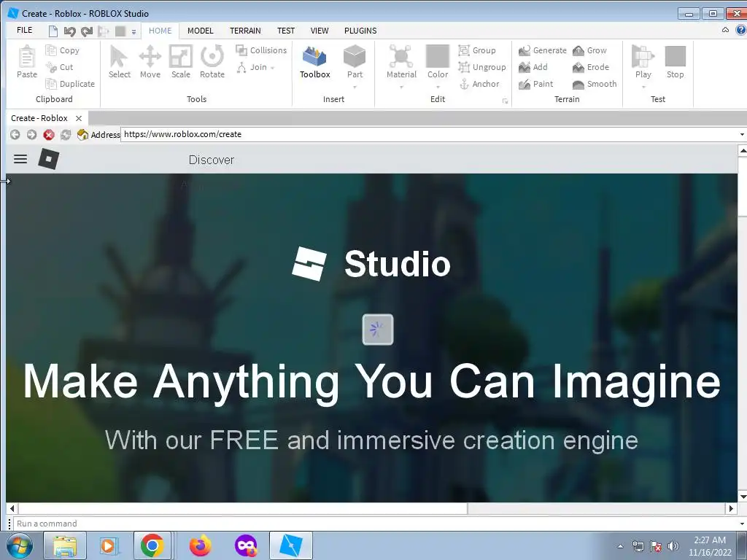Open the FILE menu
Image resolution: width=747 pixels, height=560 pixels.
click(x=24, y=31)
